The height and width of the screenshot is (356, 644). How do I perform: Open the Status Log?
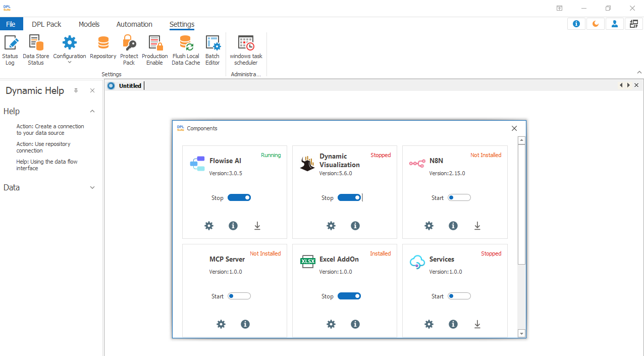10,50
